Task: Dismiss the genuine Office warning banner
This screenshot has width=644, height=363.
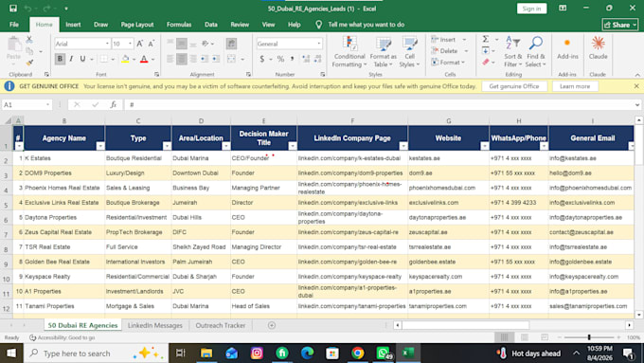Action: pyautogui.click(x=636, y=86)
